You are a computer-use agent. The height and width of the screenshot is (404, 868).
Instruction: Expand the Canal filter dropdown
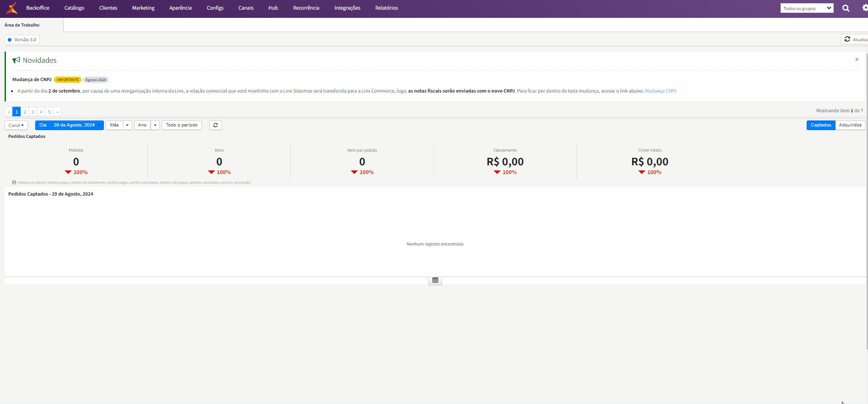click(x=16, y=125)
